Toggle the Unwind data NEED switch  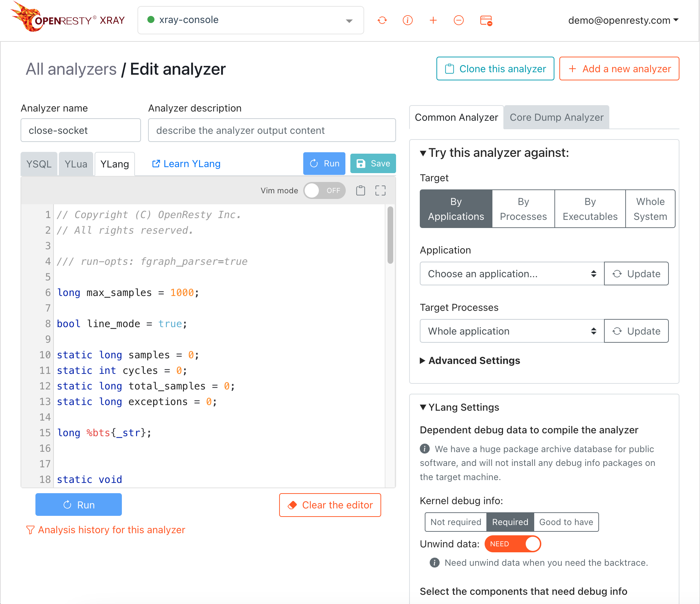pos(513,544)
